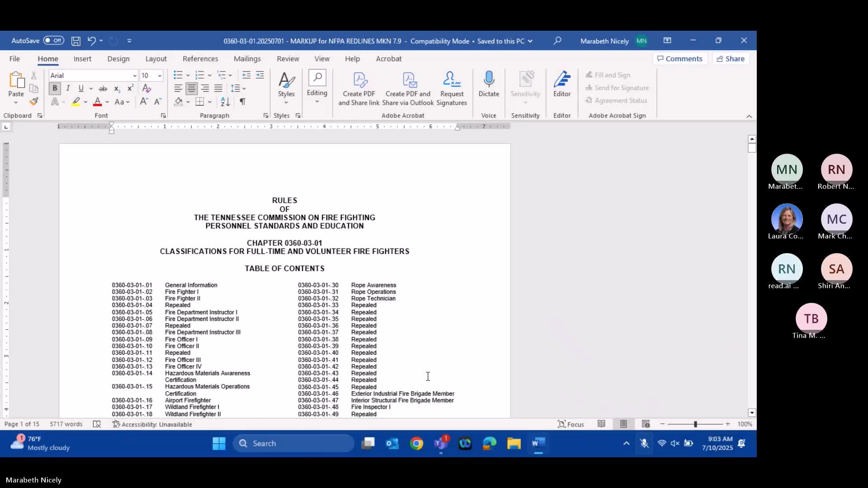Click Create PDF and Share link
The image size is (868, 488).
(x=359, y=89)
